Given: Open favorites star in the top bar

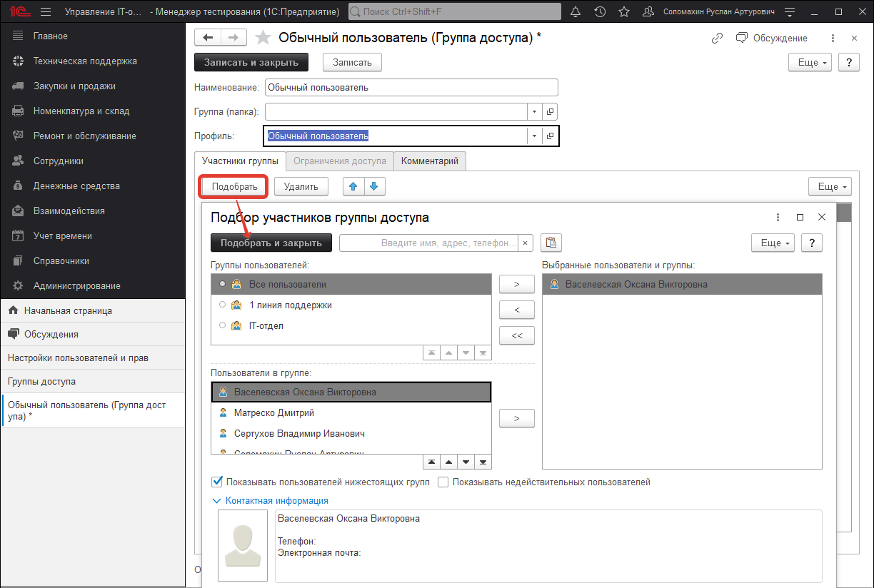Looking at the screenshot, I should pos(623,11).
